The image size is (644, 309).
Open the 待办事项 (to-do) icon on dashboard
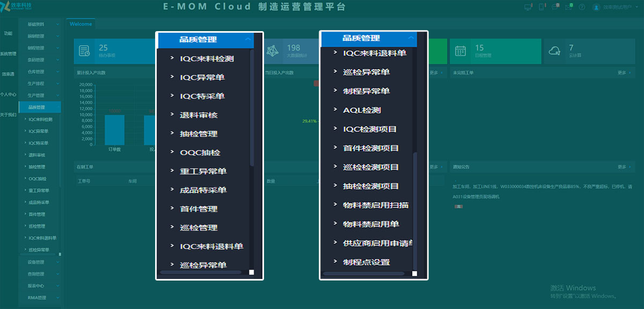pyautogui.click(x=84, y=51)
